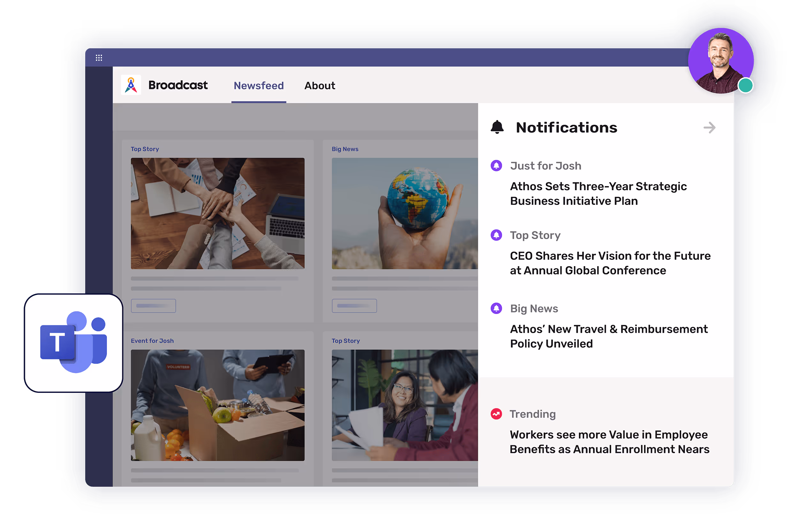Viewport: 798px width, 532px height.
Task: Click the read-more button under Top Story
Action: click(x=153, y=305)
